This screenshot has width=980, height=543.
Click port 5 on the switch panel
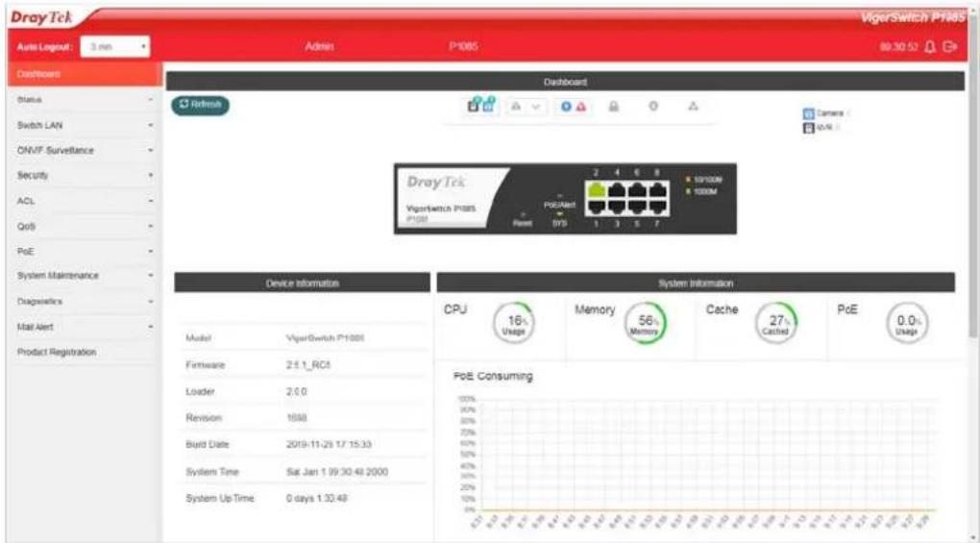[x=637, y=207]
